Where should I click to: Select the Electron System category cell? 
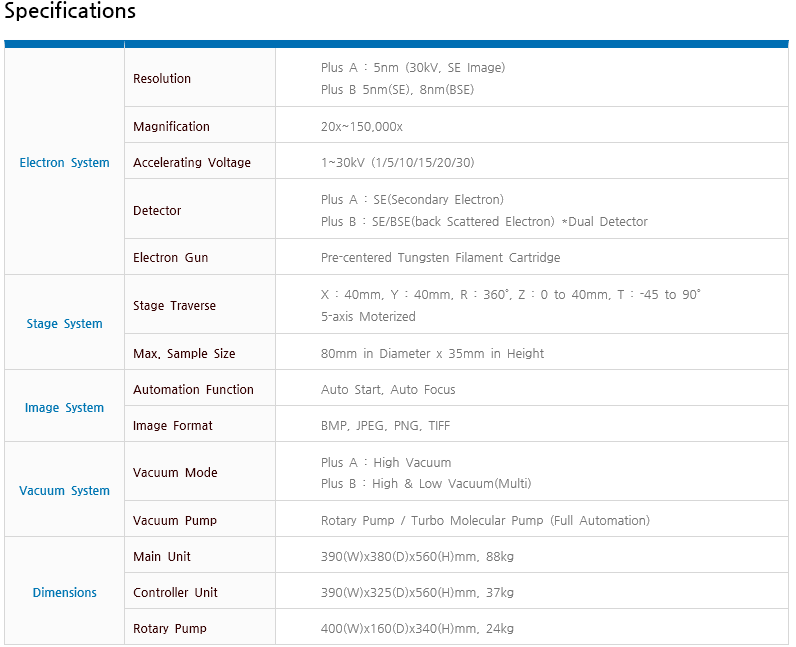64,161
